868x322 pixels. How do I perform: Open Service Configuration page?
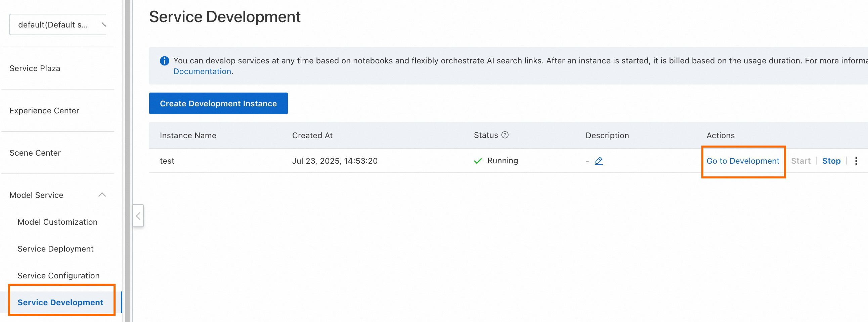(x=58, y=276)
